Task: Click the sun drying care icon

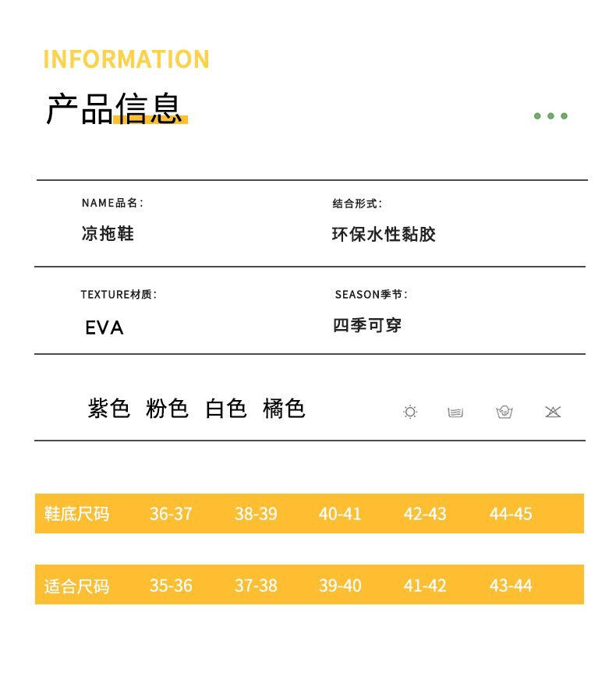Action: [x=410, y=412]
